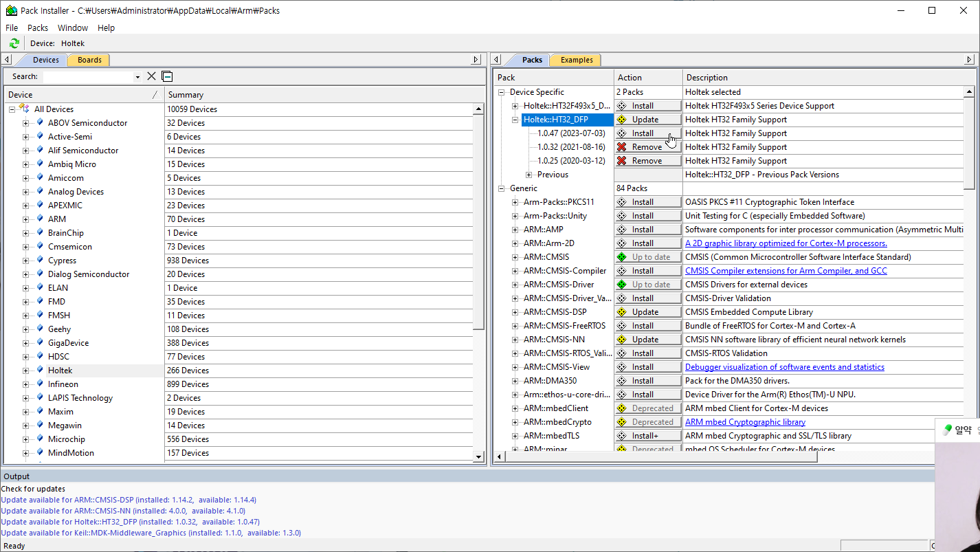Select the Packs tab

point(532,60)
